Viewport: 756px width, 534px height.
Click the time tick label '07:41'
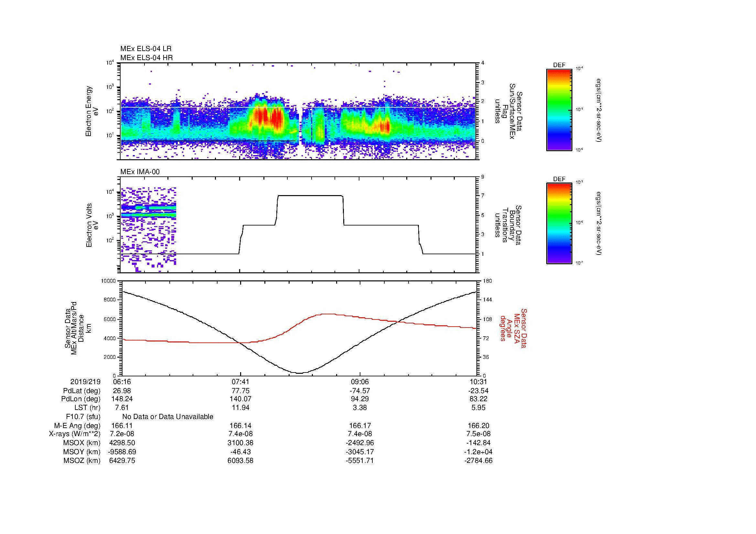tap(241, 382)
